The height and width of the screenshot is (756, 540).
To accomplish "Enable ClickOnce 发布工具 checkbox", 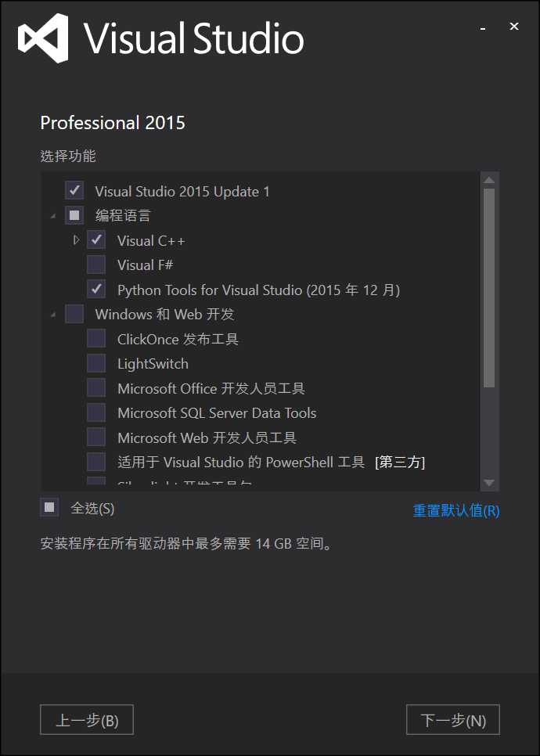I will 96,338.
